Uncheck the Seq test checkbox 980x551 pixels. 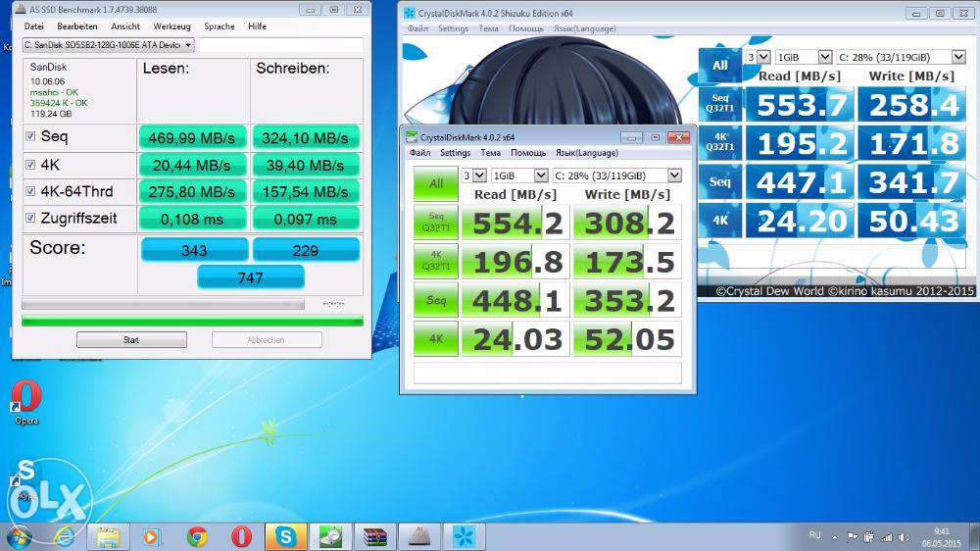30,135
